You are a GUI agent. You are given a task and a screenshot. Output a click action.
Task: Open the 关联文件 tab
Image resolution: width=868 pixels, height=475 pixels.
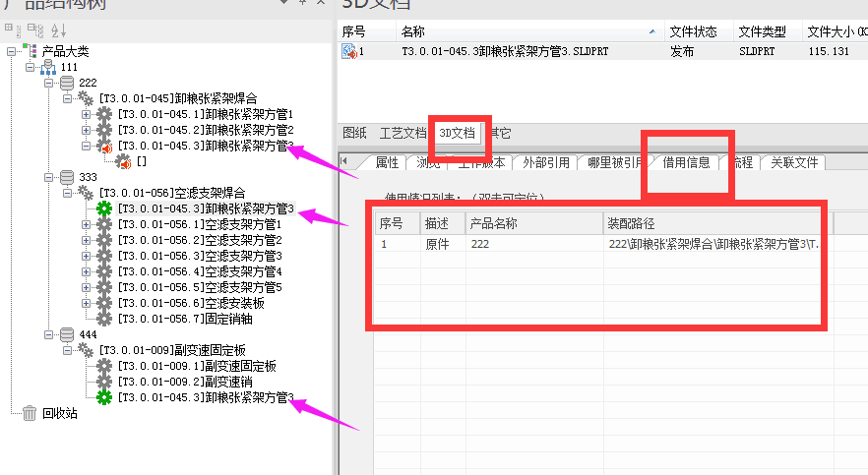click(x=794, y=162)
